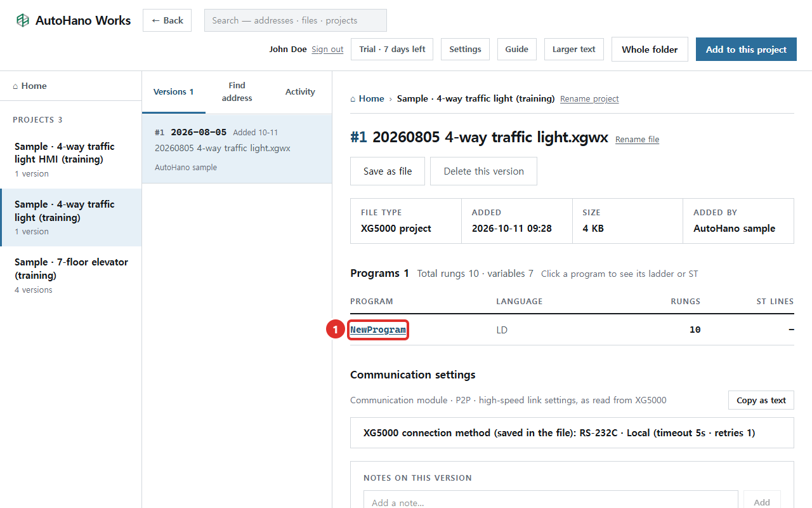
Task: Open Sample 4-way traffic light HMI project
Action: pos(70,159)
